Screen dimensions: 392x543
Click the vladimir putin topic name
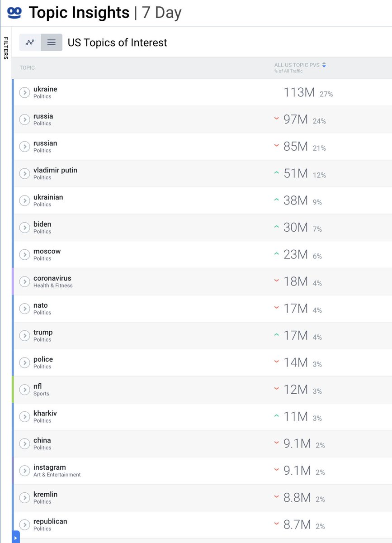pos(55,170)
